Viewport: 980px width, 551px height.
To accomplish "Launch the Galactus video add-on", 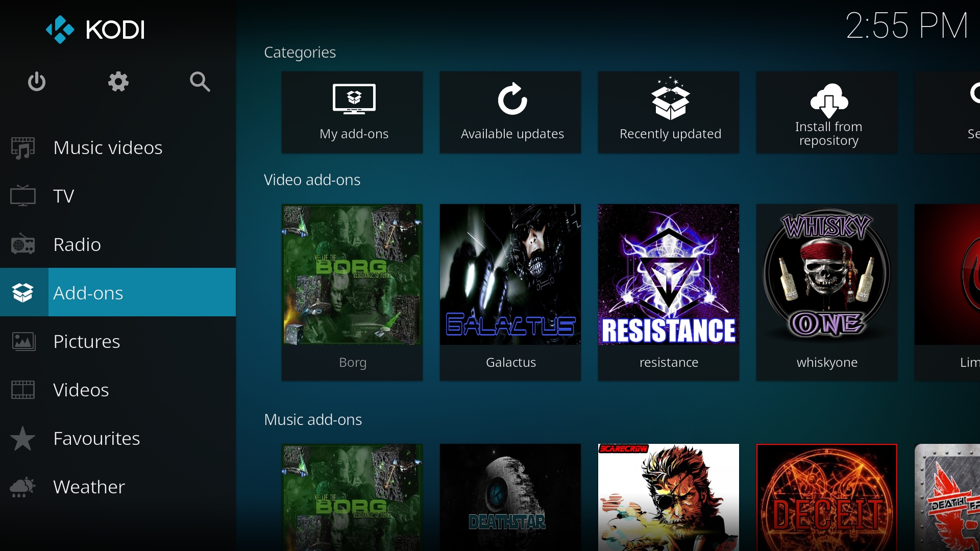I will click(x=510, y=291).
